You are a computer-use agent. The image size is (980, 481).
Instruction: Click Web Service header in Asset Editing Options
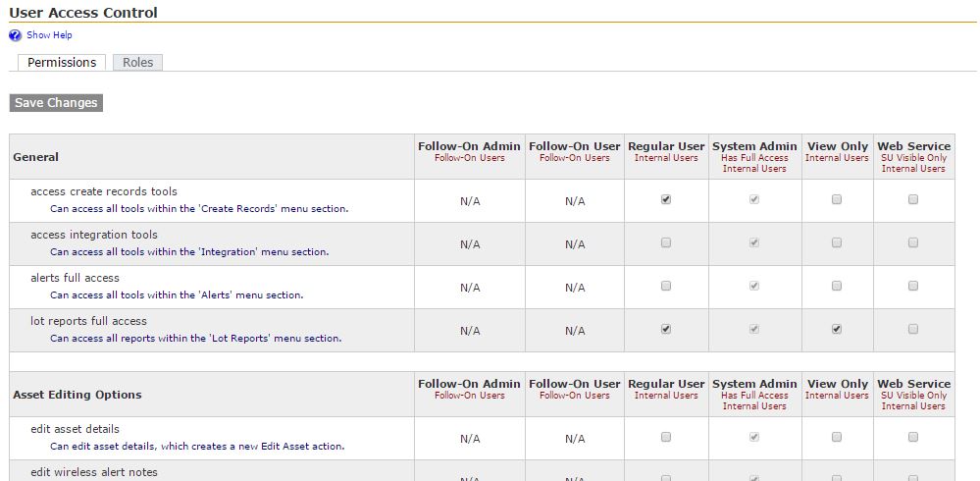point(913,394)
